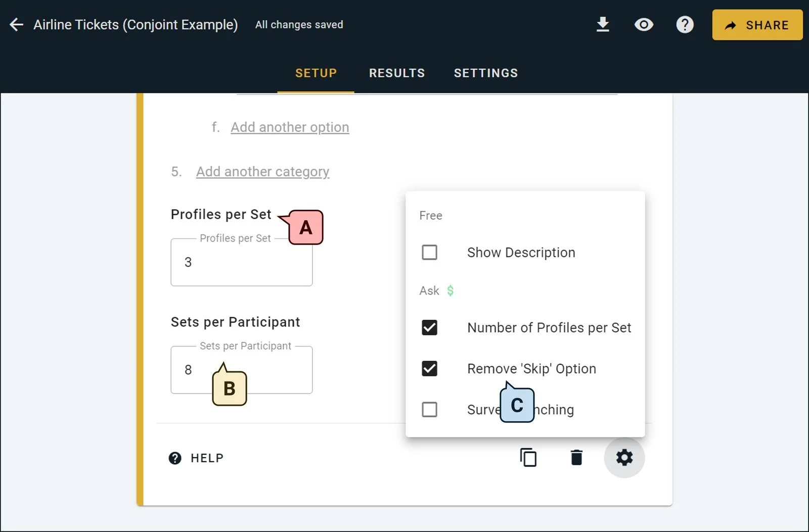The height and width of the screenshot is (532, 809).
Task: Click the HELP question mark icon
Action: click(x=175, y=458)
